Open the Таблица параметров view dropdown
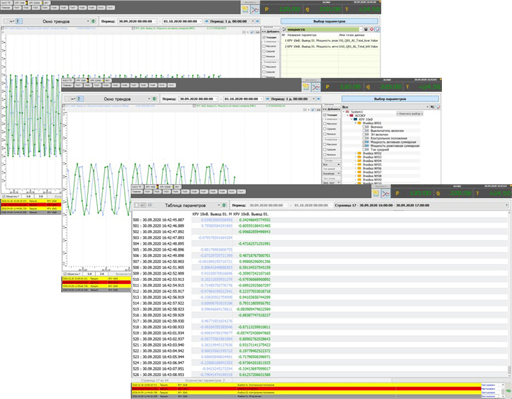The image size is (512, 399). point(219,205)
